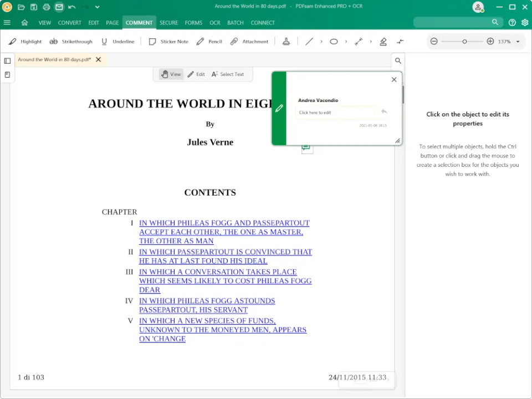Screen dimensions: 532x399
Task: Select the Strikethrough tool
Action: pos(71,42)
